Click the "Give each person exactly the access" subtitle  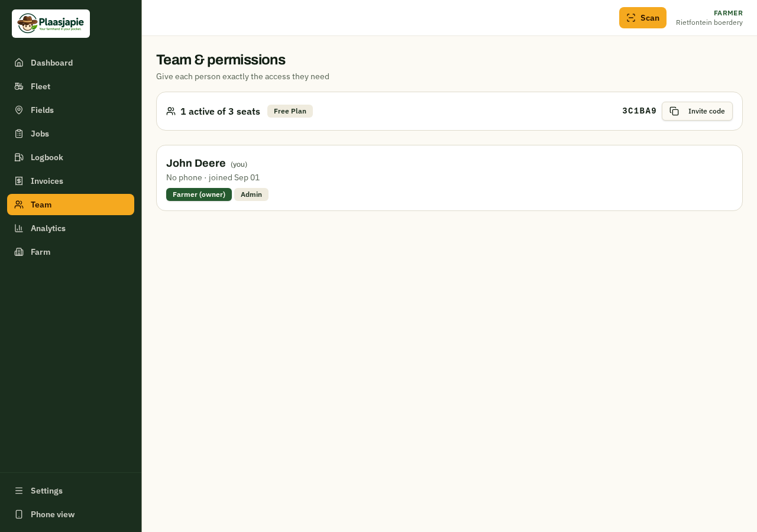coord(242,76)
